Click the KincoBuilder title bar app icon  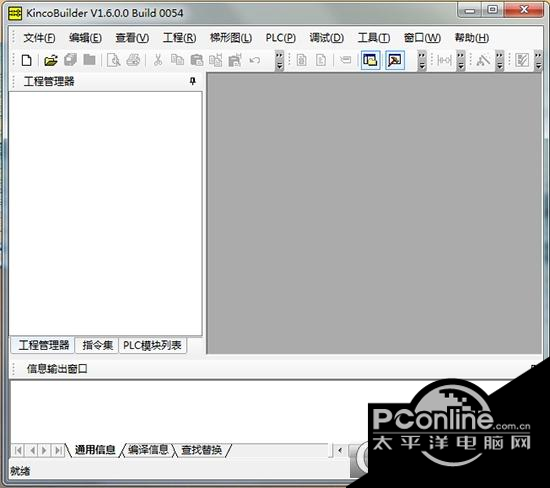15,13
